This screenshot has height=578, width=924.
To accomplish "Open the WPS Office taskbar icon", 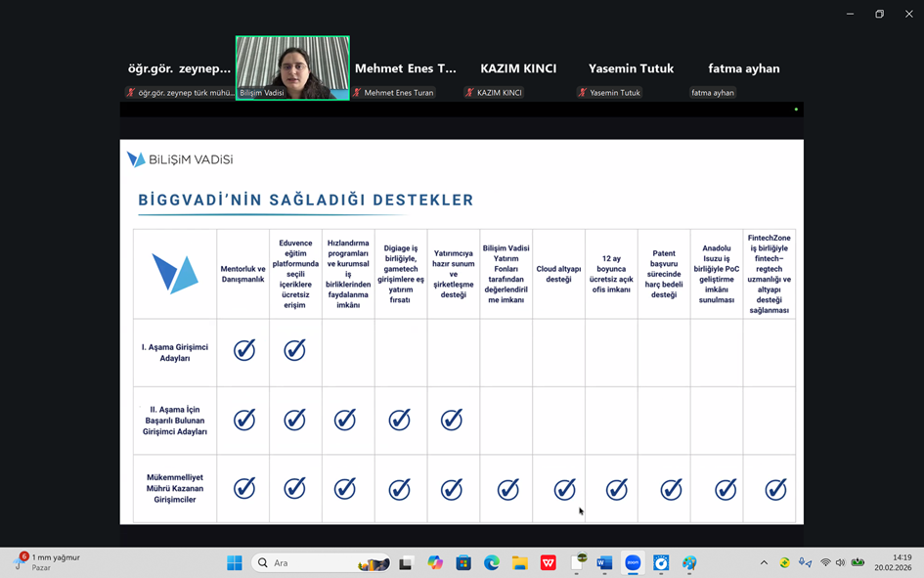I will [549, 562].
